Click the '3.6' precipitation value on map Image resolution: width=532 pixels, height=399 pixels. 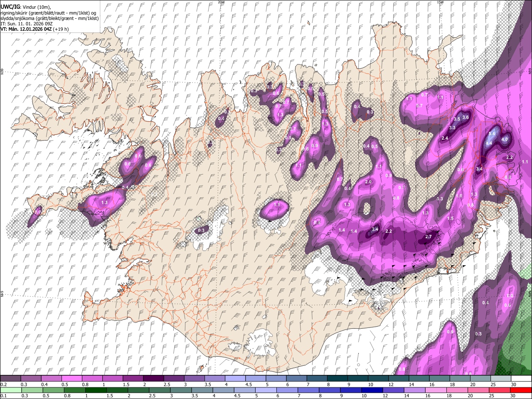[465, 117]
